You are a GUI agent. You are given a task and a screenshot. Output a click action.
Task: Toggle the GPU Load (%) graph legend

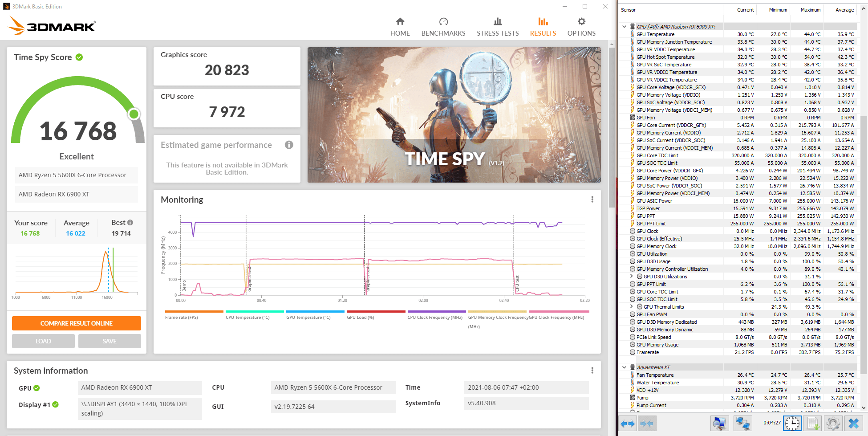click(x=376, y=315)
